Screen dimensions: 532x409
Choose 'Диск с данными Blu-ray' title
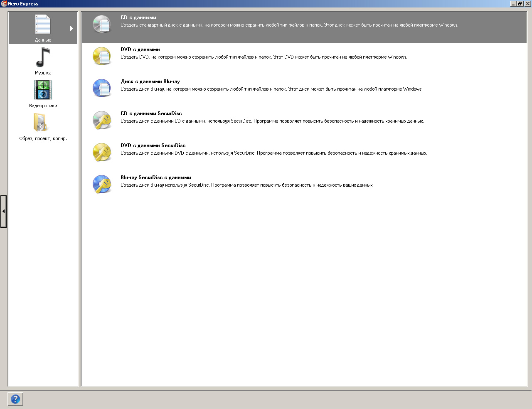150,81
